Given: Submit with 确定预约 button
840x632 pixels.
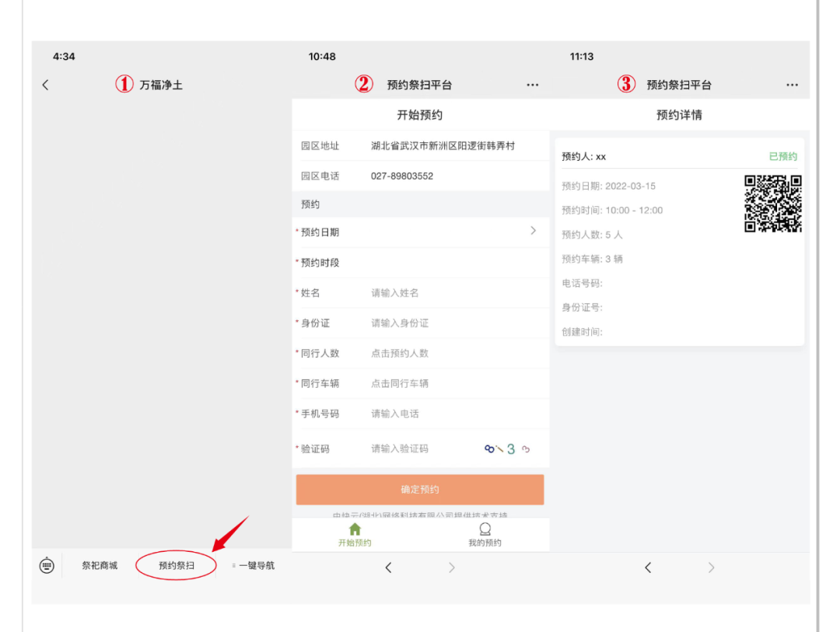Looking at the screenshot, I should (x=420, y=490).
